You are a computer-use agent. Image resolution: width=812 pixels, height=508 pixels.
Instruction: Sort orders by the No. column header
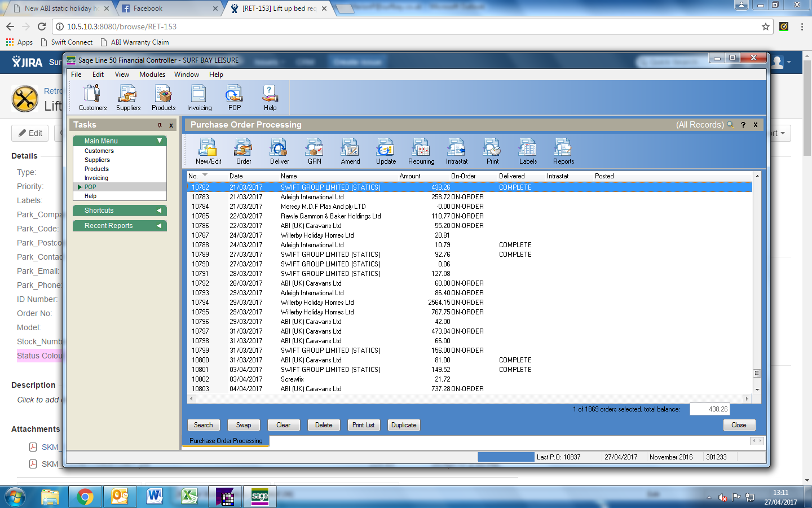[x=193, y=176]
